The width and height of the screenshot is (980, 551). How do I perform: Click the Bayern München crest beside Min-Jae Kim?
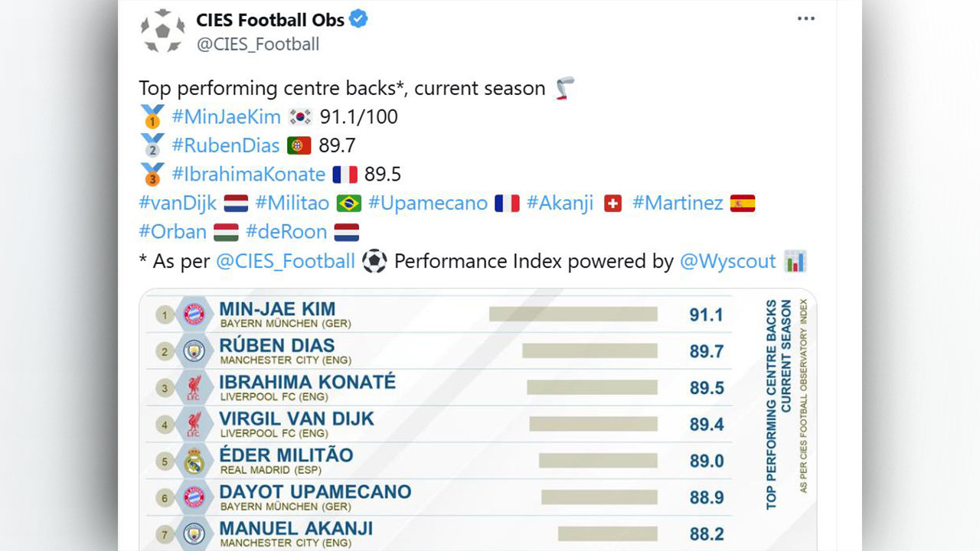point(194,314)
